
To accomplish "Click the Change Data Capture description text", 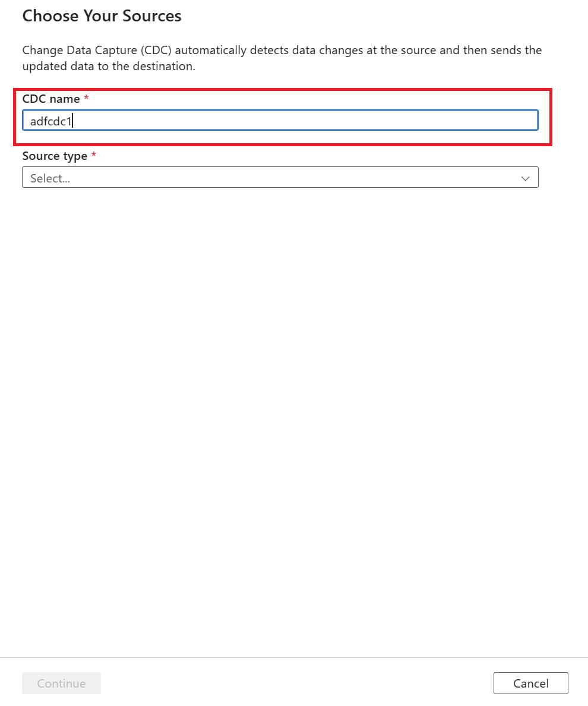I will pos(282,58).
